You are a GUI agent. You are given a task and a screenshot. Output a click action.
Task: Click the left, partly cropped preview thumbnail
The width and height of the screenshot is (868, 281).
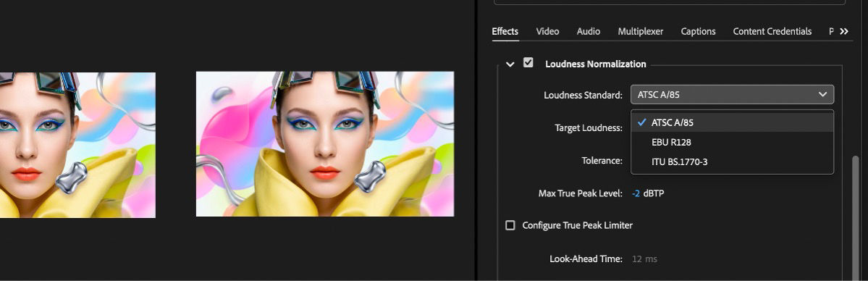[77, 145]
